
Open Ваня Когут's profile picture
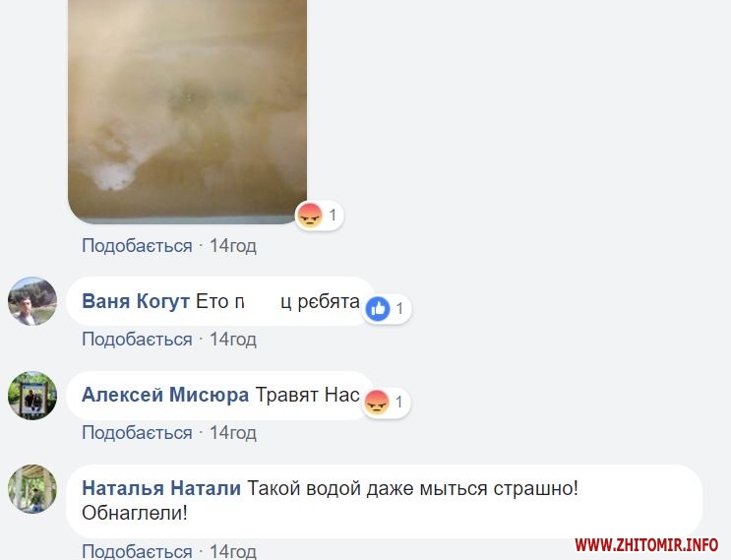[32, 301]
